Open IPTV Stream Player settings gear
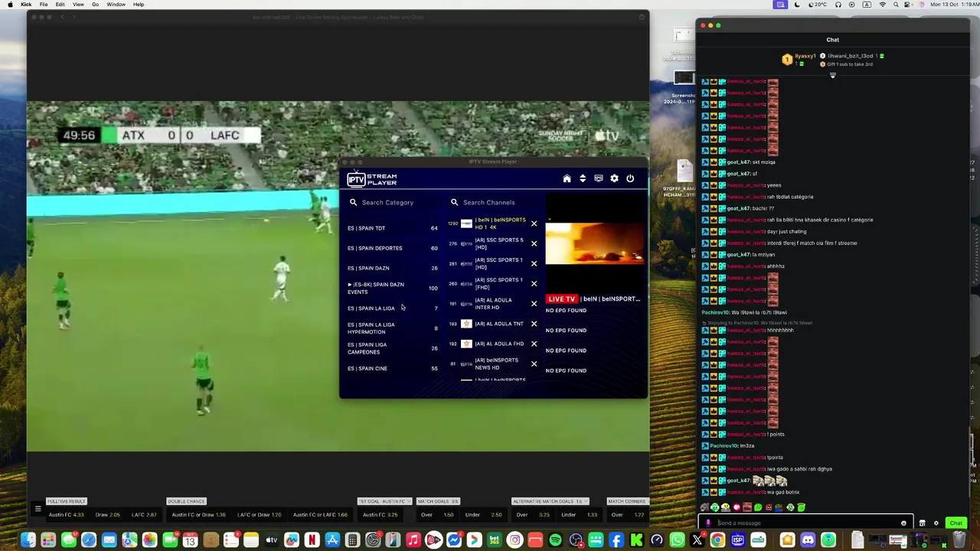The height and width of the screenshot is (551, 980). (614, 178)
